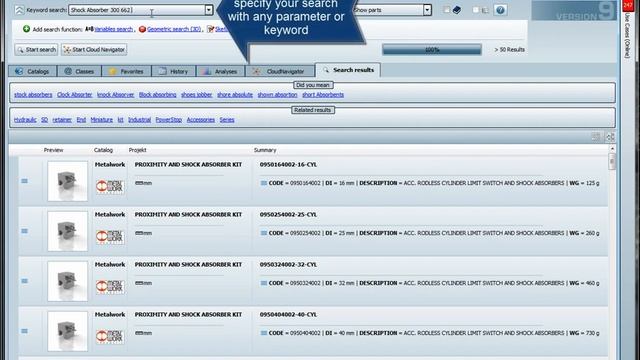Switch to the Catalogs tab
640x360 pixels.
pos(33,71)
